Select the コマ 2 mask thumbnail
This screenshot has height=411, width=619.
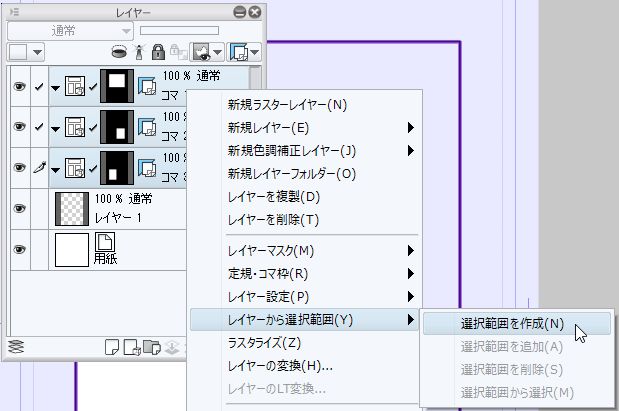pyautogui.click(x=117, y=127)
